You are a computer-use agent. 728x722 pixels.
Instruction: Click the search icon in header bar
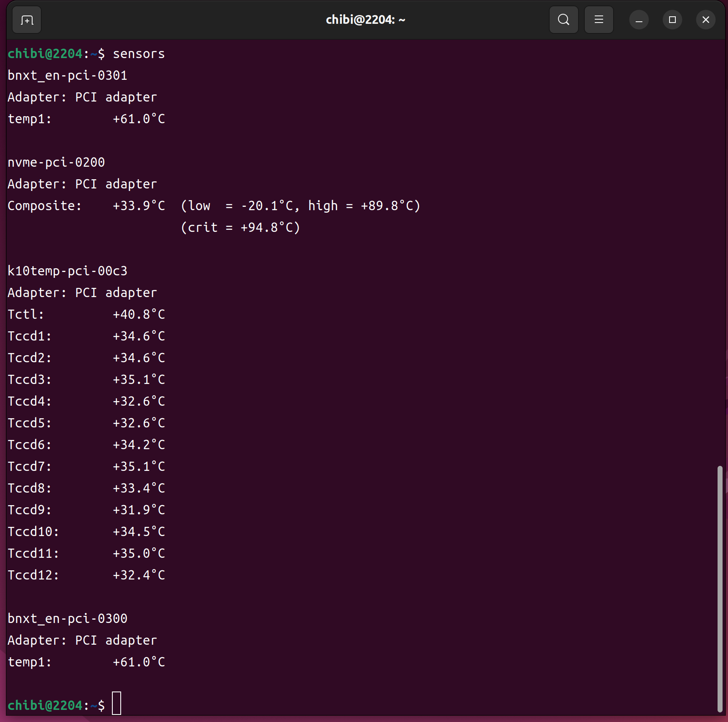(x=563, y=20)
